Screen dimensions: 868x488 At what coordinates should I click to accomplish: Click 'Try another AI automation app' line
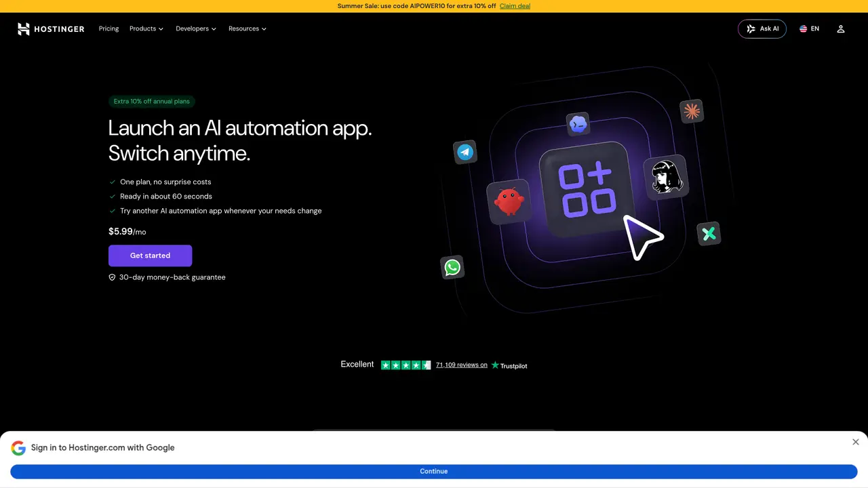(221, 211)
